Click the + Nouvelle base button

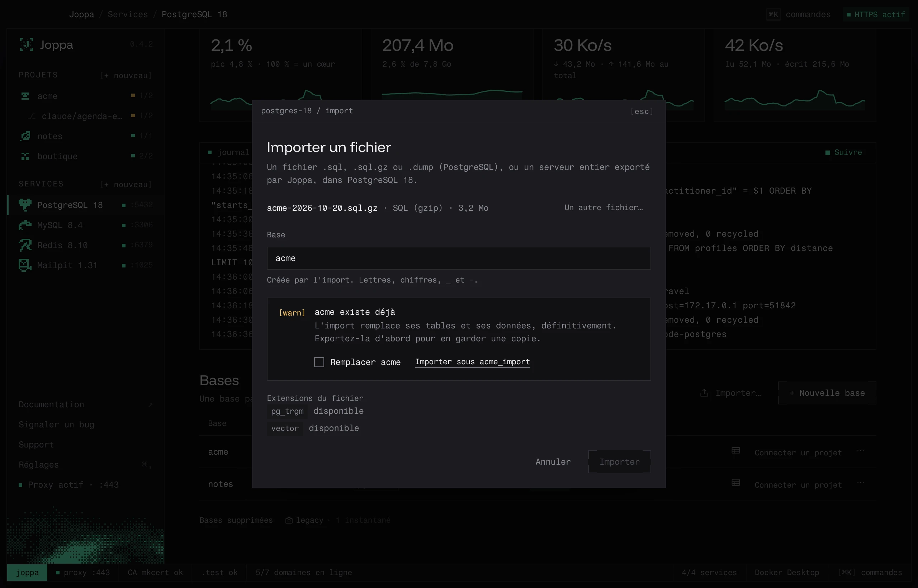(827, 393)
